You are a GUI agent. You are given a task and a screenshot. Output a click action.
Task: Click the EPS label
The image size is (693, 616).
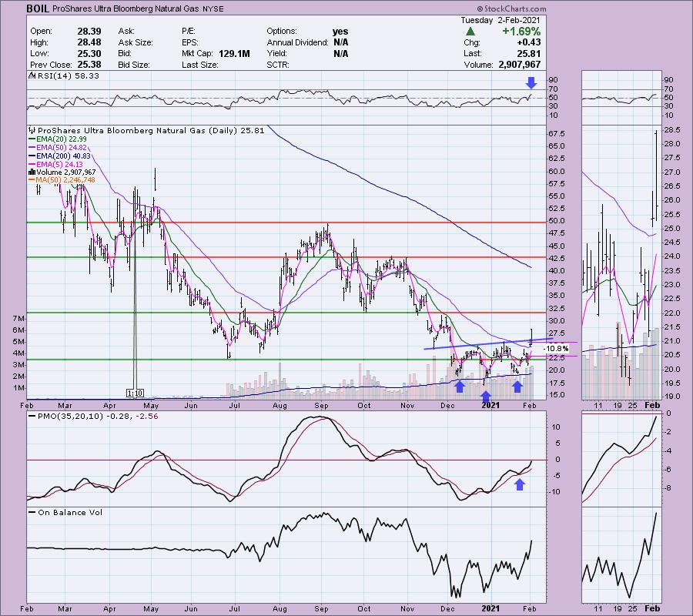pos(190,42)
